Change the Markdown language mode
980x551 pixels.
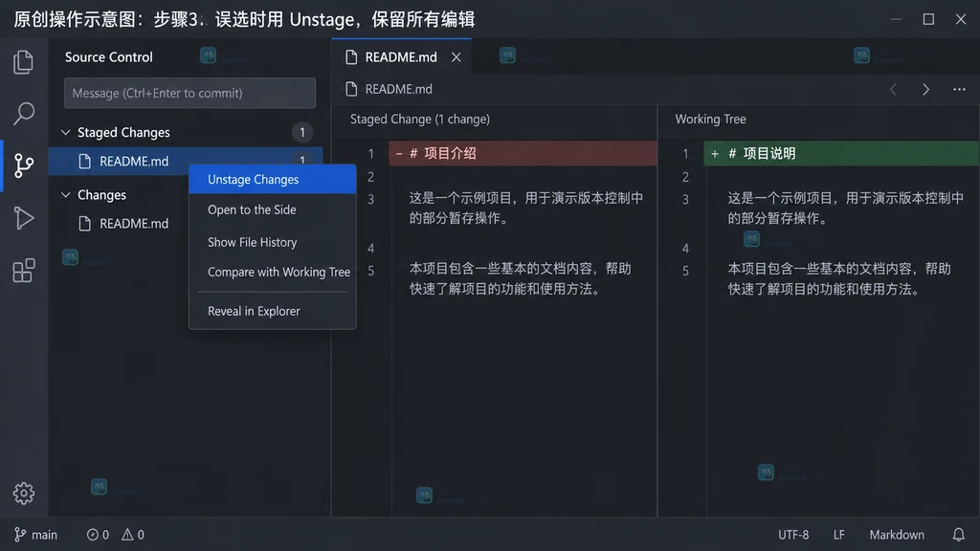[x=896, y=535]
